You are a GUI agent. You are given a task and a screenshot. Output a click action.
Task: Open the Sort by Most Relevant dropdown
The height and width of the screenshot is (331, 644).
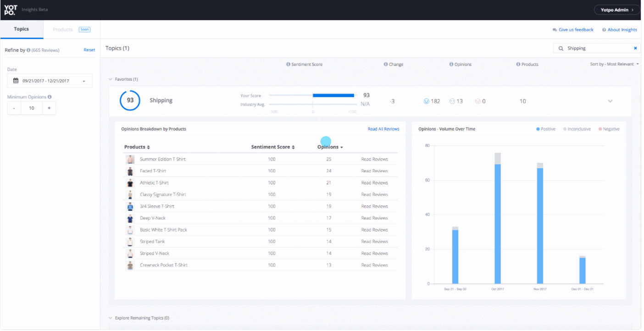[614, 64]
